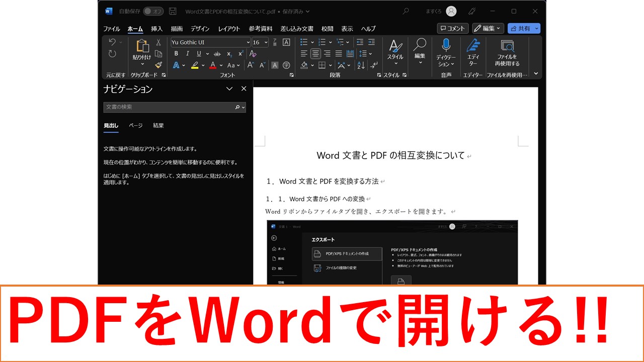Screen dimensions: 644x362
Task: Open the Review tab
Action: [x=328, y=29]
